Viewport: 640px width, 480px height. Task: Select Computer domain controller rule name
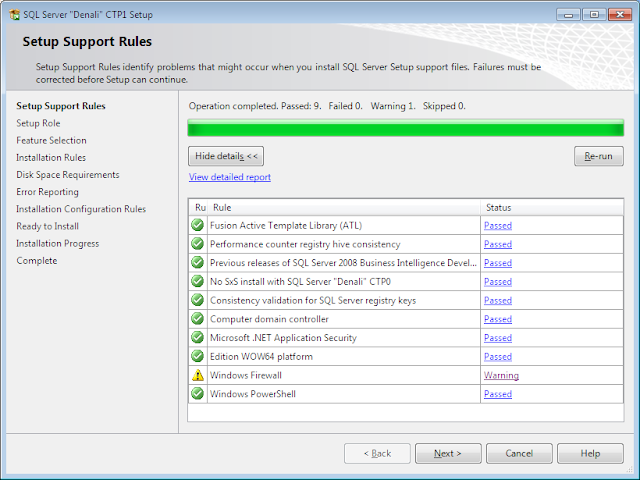tap(269, 319)
